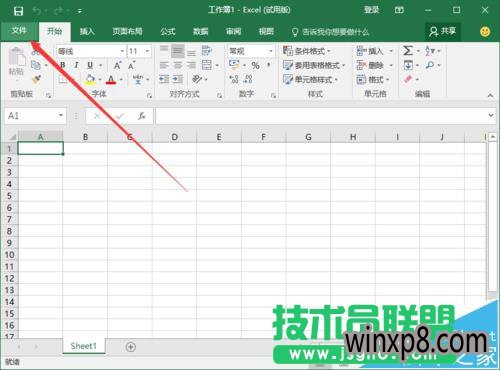500x370 pixels.
Task: Click the phonetic guide (wén) icon
Action: pyautogui.click(x=138, y=79)
